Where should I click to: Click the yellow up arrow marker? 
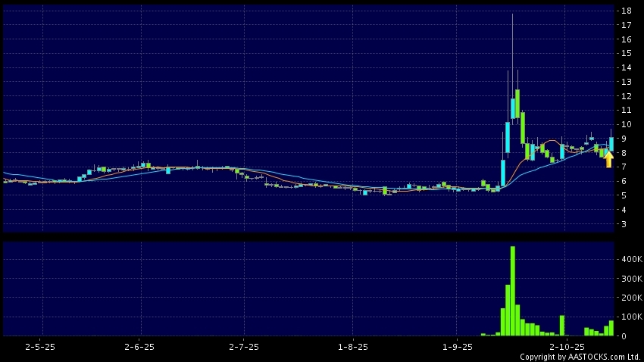pyautogui.click(x=608, y=159)
